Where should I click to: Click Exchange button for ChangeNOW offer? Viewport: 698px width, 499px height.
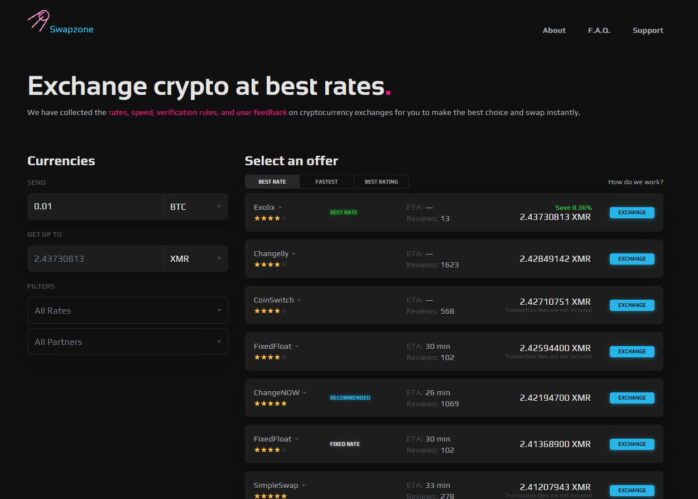coord(631,398)
